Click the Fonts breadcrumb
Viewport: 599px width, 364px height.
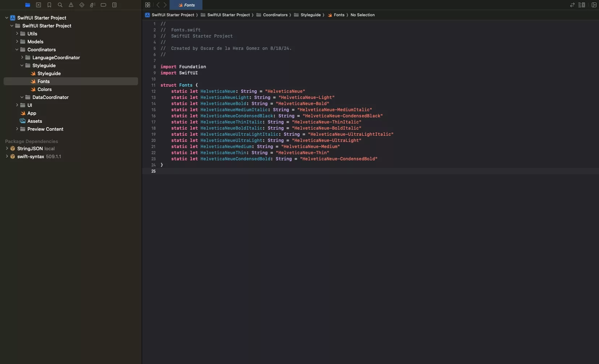(x=336, y=15)
